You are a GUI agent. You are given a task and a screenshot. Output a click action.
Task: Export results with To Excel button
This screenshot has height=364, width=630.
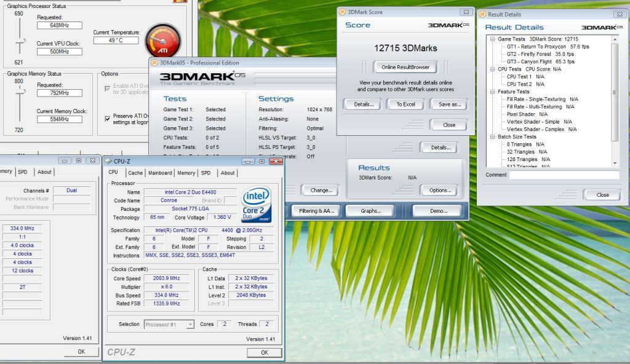pyautogui.click(x=406, y=104)
